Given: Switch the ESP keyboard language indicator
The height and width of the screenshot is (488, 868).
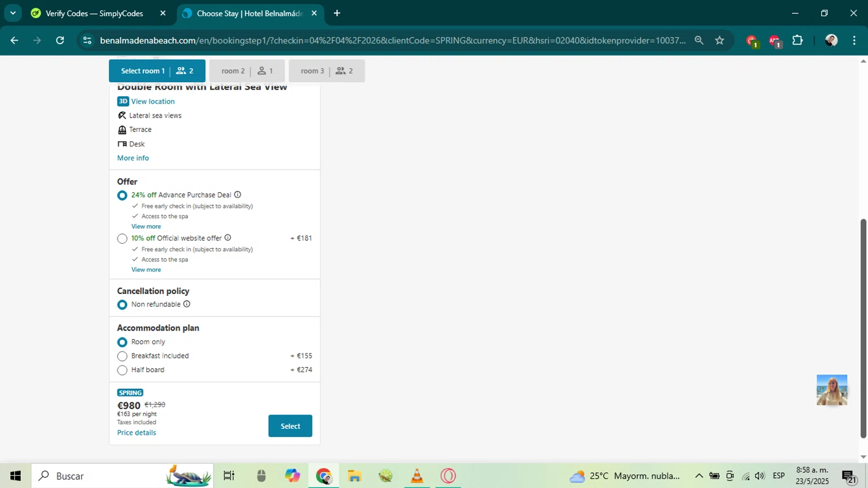Looking at the screenshot, I should [779, 476].
